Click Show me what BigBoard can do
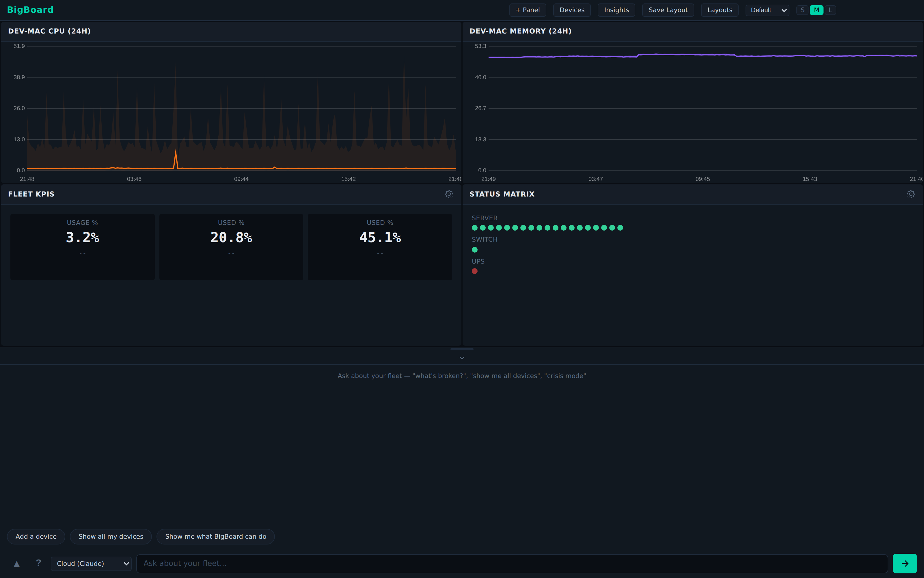 click(x=215, y=536)
